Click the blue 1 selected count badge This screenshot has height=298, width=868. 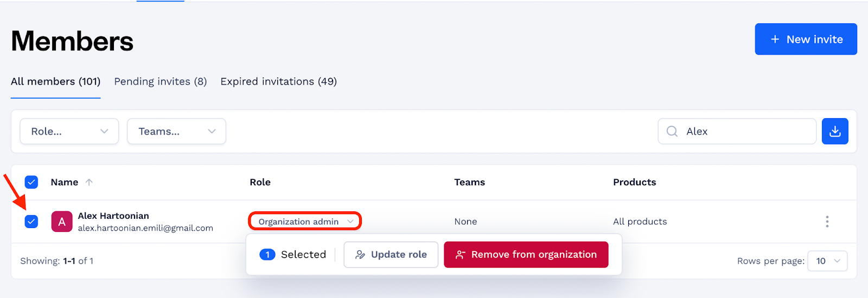click(267, 255)
